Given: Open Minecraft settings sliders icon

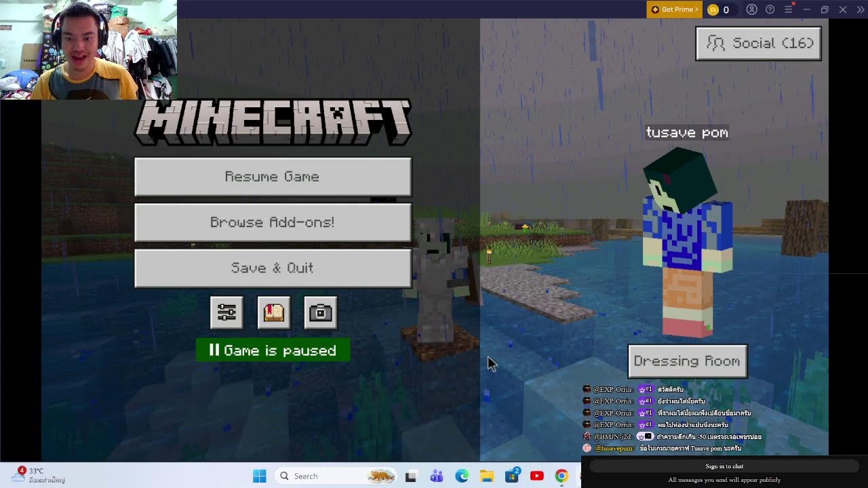Looking at the screenshot, I should click(x=226, y=312).
